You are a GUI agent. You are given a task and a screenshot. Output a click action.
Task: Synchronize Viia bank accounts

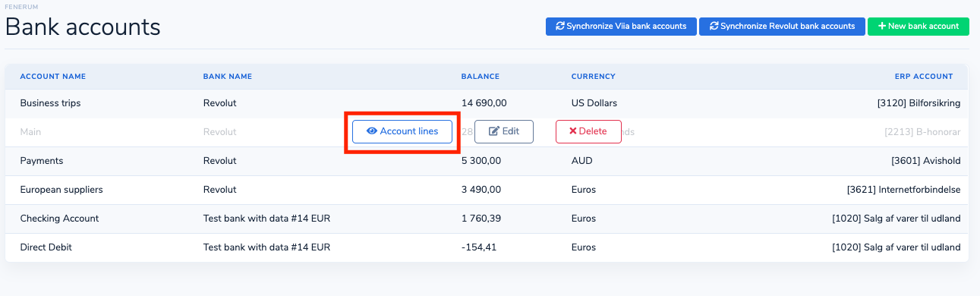(x=621, y=26)
